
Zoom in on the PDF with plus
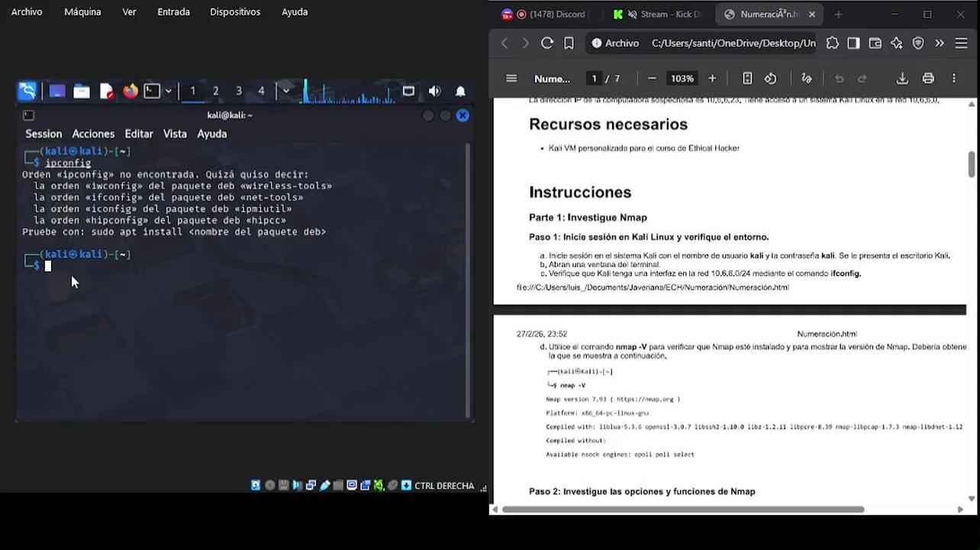coord(712,78)
